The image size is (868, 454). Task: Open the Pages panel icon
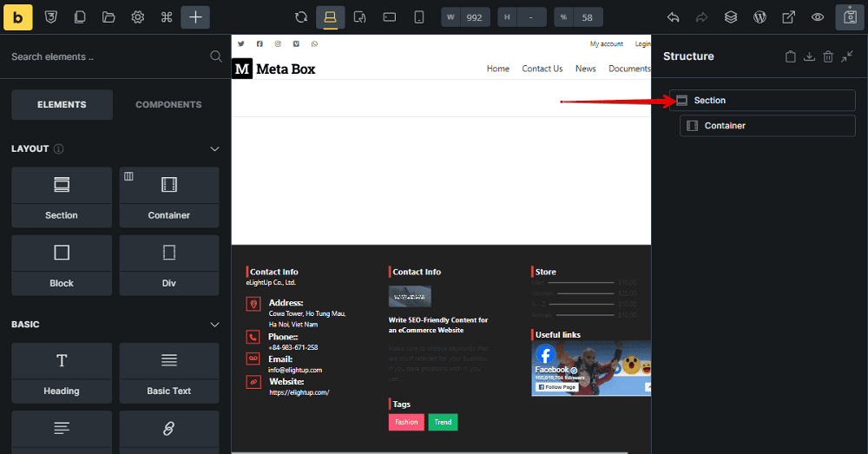coord(80,16)
